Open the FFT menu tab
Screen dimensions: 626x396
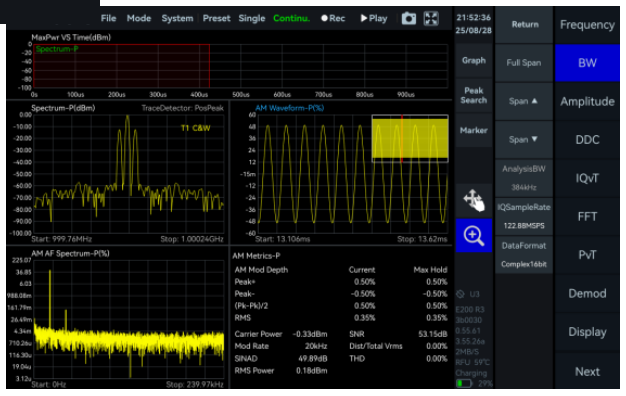click(x=587, y=216)
